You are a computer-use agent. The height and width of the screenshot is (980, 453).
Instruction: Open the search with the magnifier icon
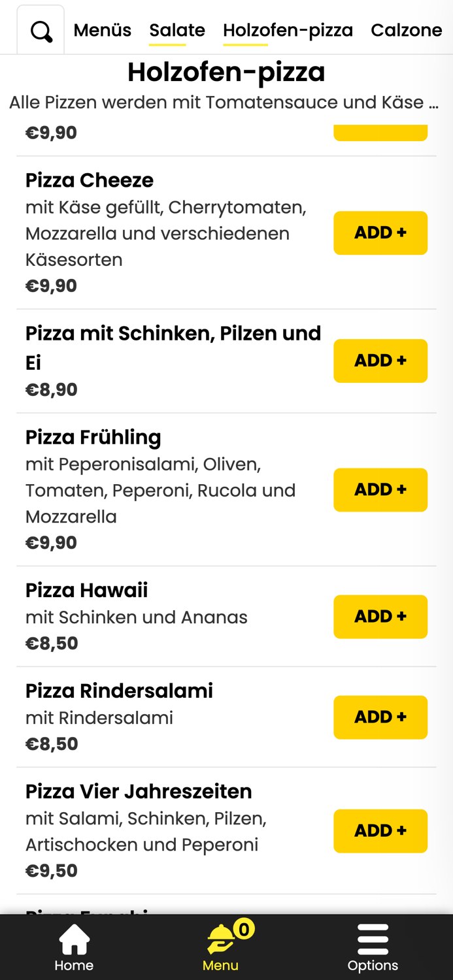point(40,30)
